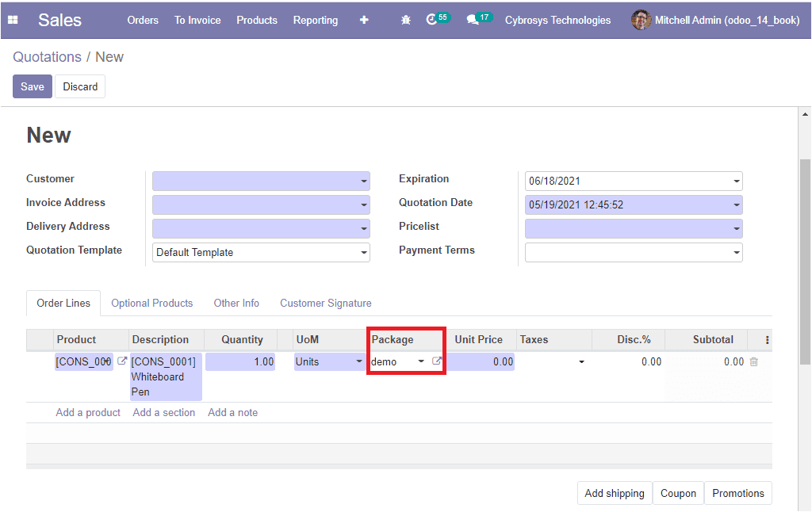
Task: Open external link icon beside demo package
Action: 437,361
